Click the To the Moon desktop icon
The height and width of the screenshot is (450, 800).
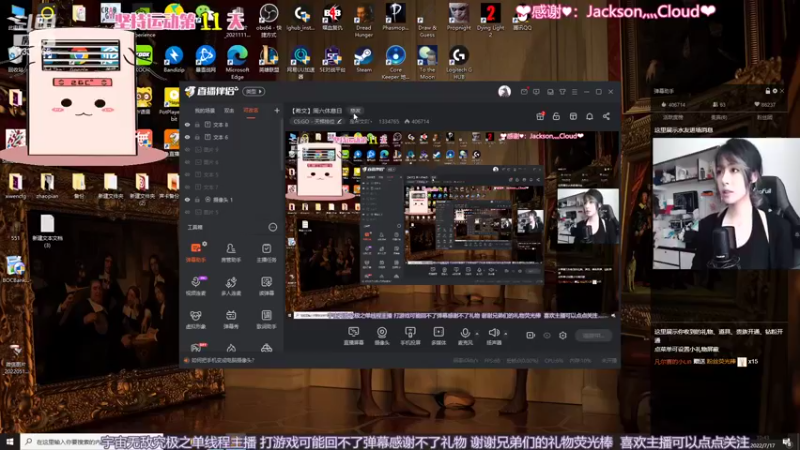[427, 62]
